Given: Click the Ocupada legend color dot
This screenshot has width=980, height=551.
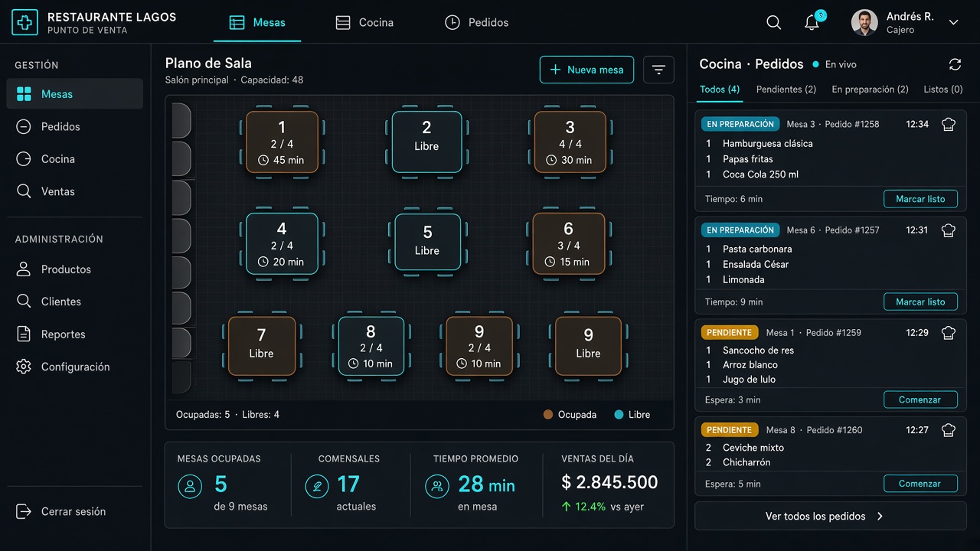Looking at the screenshot, I should 548,415.
